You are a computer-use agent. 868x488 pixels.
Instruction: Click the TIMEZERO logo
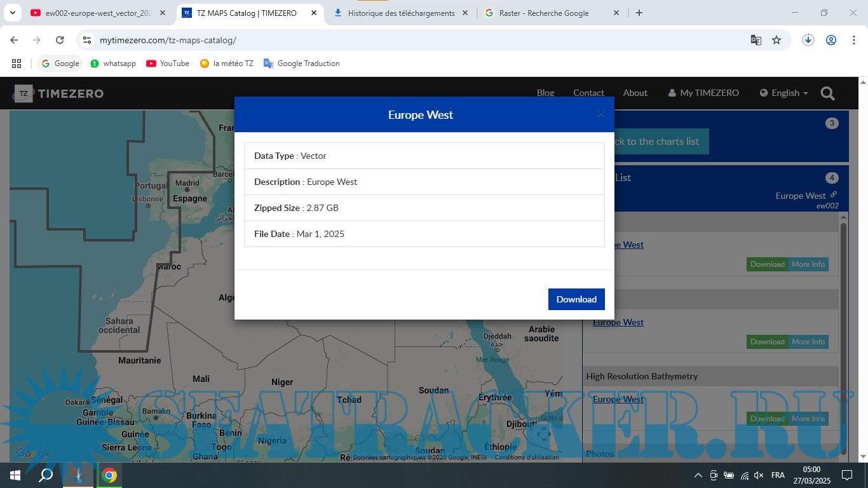[x=59, y=93]
